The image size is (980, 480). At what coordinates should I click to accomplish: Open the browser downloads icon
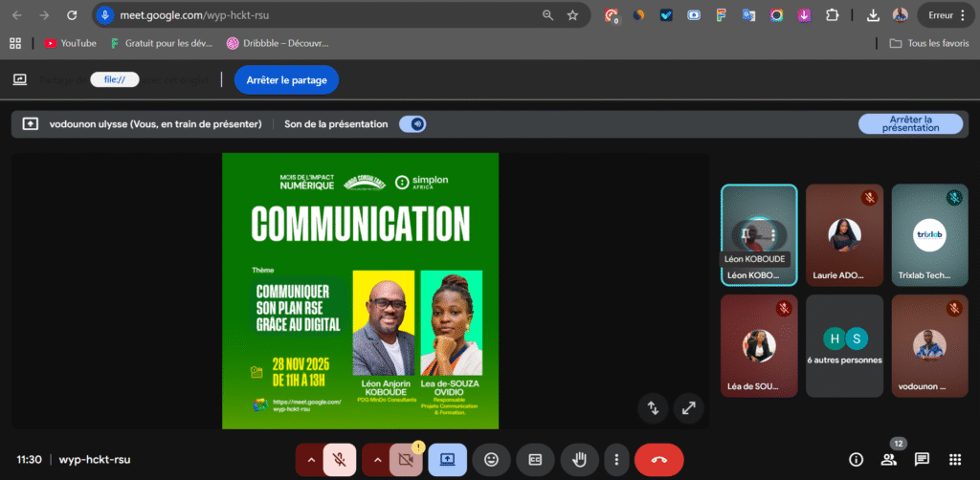point(873,15)
